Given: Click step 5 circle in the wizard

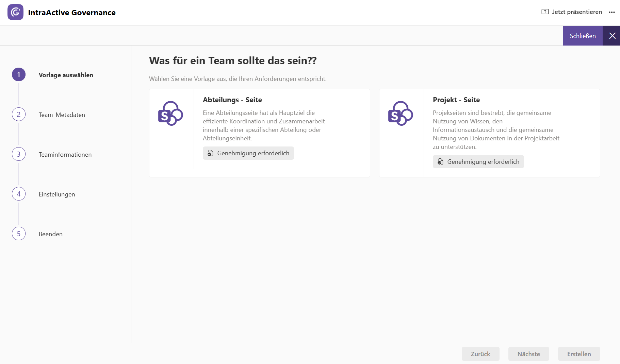Looking at the screenshot, I should click(x=19, y=233).
